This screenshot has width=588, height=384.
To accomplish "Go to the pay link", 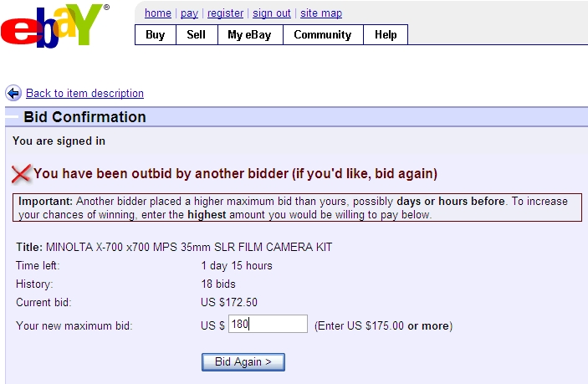I will (189, 13).
